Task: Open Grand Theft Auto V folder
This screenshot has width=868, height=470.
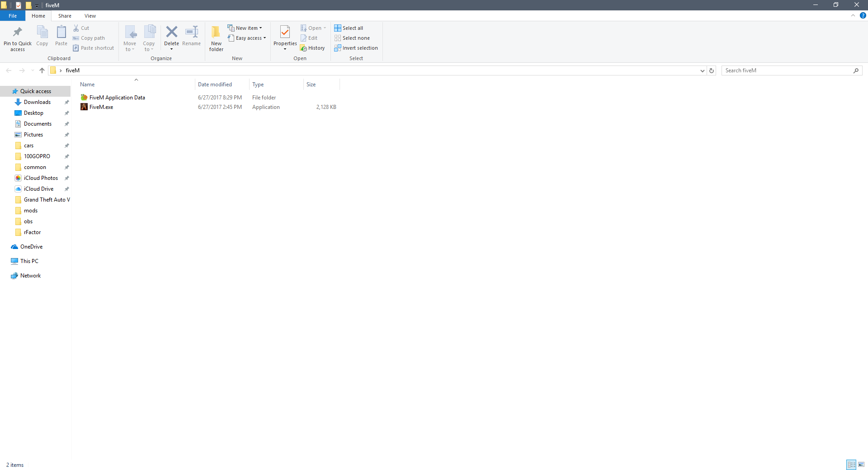Action: tap(47, 200)
